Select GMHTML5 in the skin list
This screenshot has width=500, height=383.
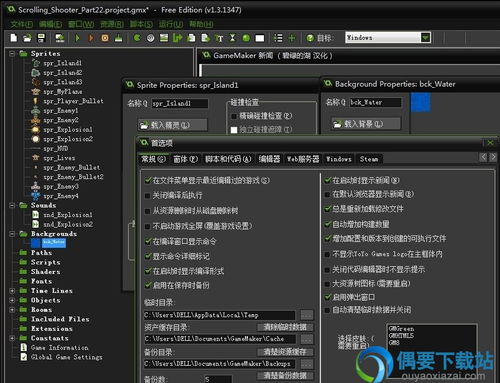tap(401, 335)
